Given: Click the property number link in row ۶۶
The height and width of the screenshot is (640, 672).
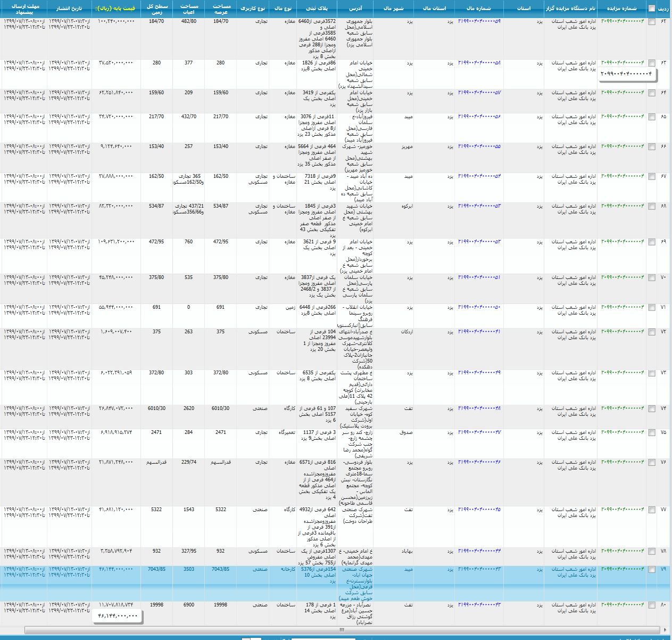Looking at the screenshot, I should point(479,146).
